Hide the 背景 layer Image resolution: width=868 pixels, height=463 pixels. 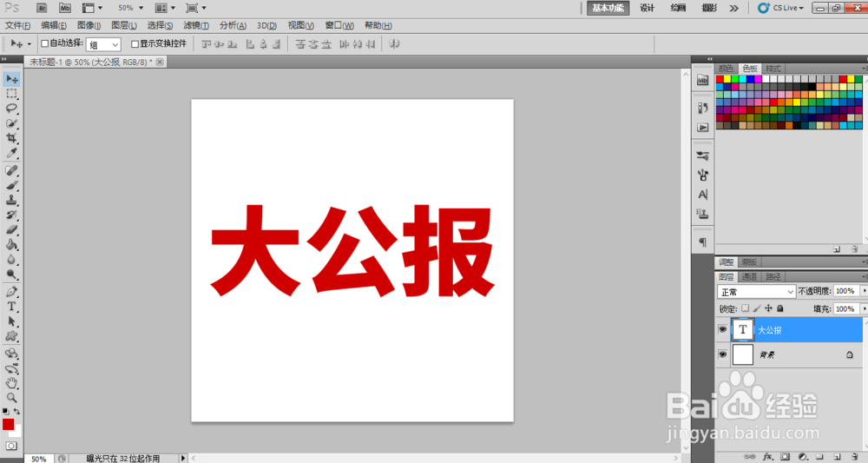coord(722,354)
